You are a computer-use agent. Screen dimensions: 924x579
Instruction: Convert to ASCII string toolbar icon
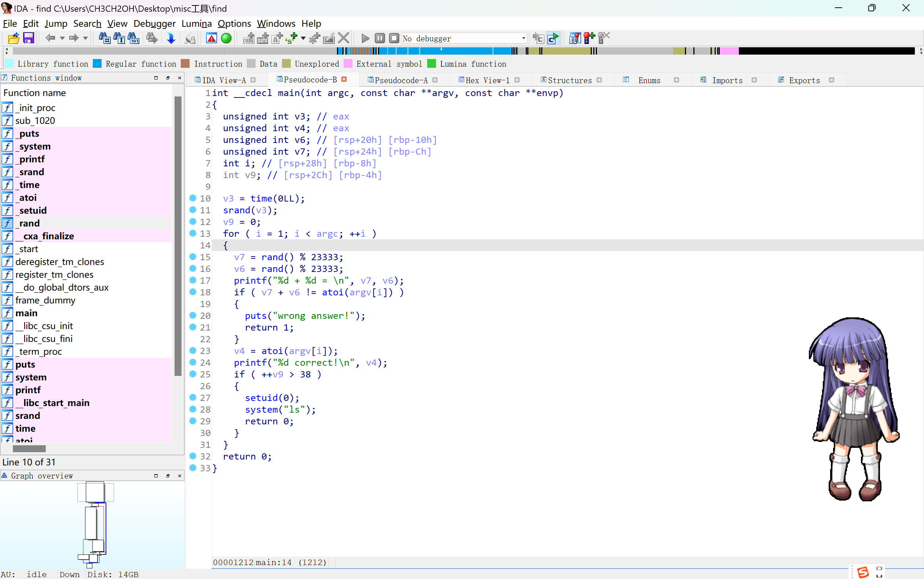(x=277, y=38)
